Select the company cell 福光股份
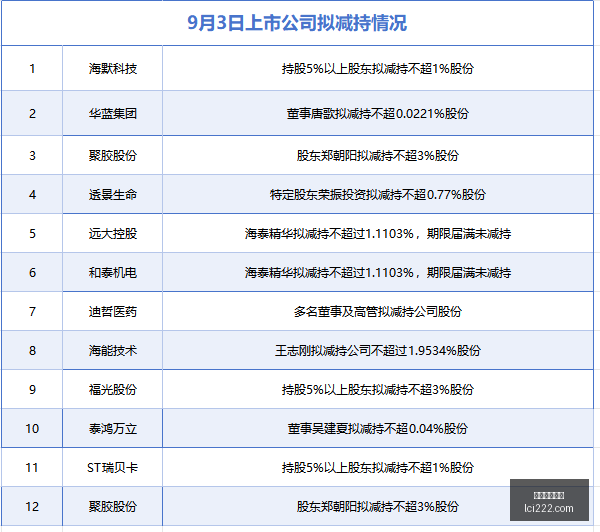This screenshot has width=600, height=532. pyautogui.click(x=112, y=390)
